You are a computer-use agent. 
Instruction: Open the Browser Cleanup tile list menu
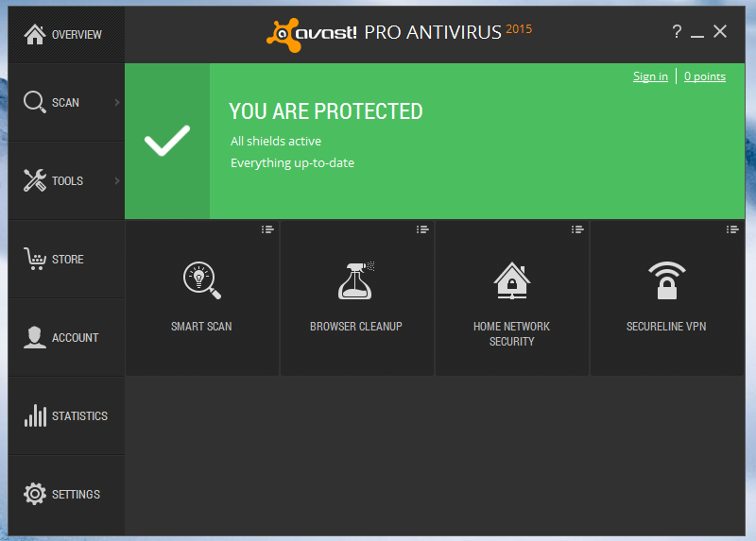pos(422,229)
